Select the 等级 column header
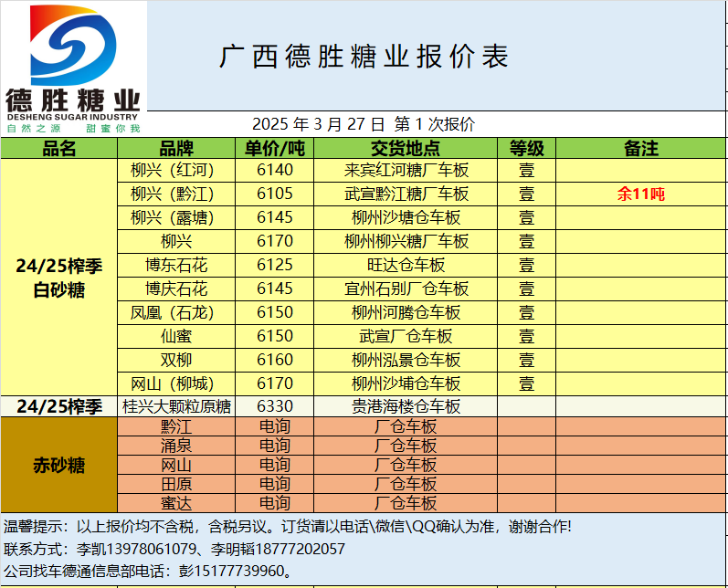 pos(526,148)
